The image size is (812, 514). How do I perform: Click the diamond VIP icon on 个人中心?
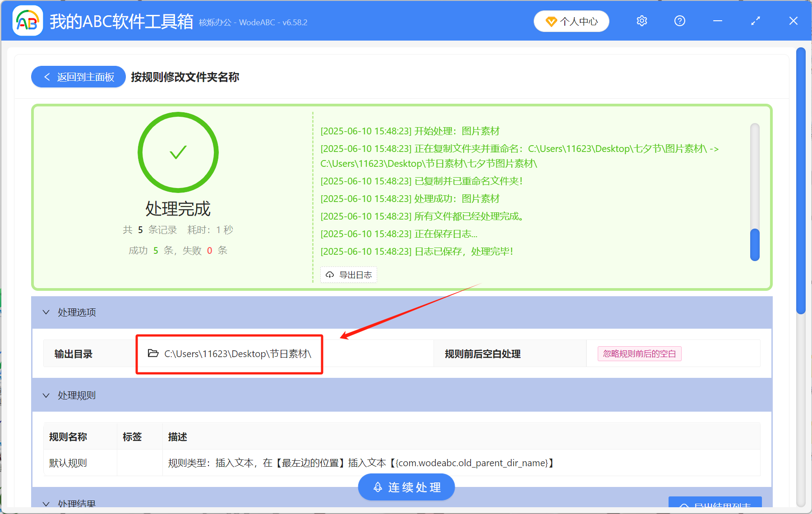tap(551, 21)
